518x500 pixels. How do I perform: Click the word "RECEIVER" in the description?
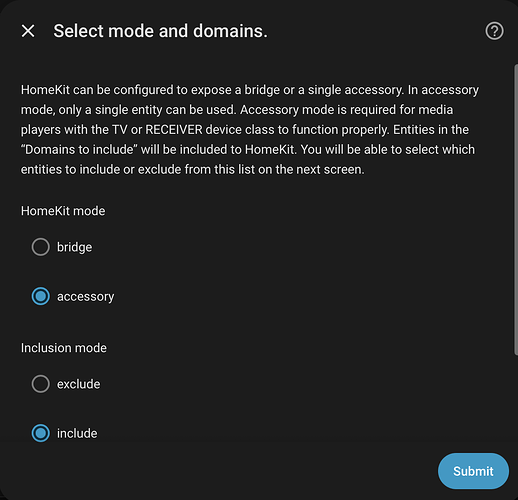[174, 130]
